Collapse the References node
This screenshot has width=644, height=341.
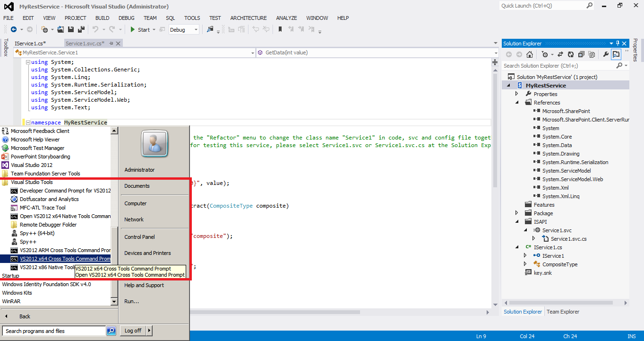(516, 102)
